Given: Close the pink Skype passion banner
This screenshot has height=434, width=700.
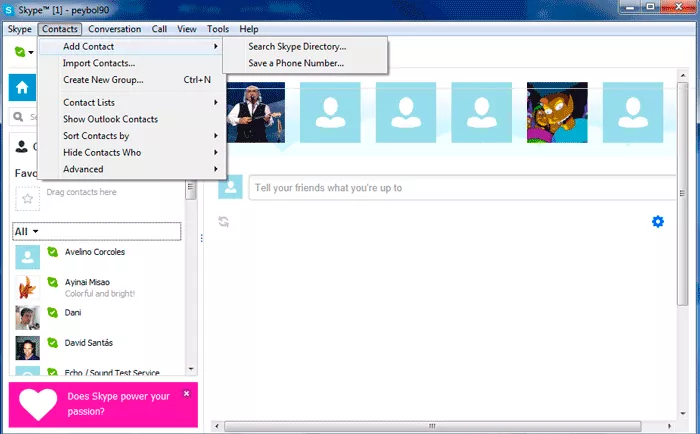Looking at the screenshot, I should click(x=187, y=393).
